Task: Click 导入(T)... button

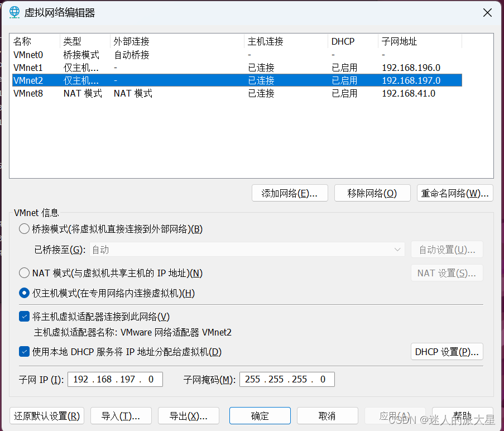Action: pos(121,416)
